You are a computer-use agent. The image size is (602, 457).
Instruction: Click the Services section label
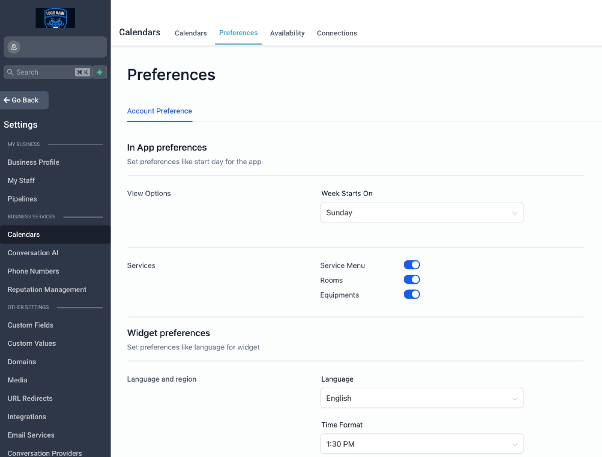[141, 265]
